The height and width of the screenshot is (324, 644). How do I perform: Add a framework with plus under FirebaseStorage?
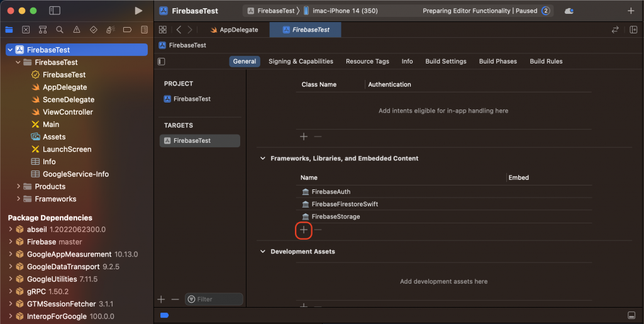[304, 230]
